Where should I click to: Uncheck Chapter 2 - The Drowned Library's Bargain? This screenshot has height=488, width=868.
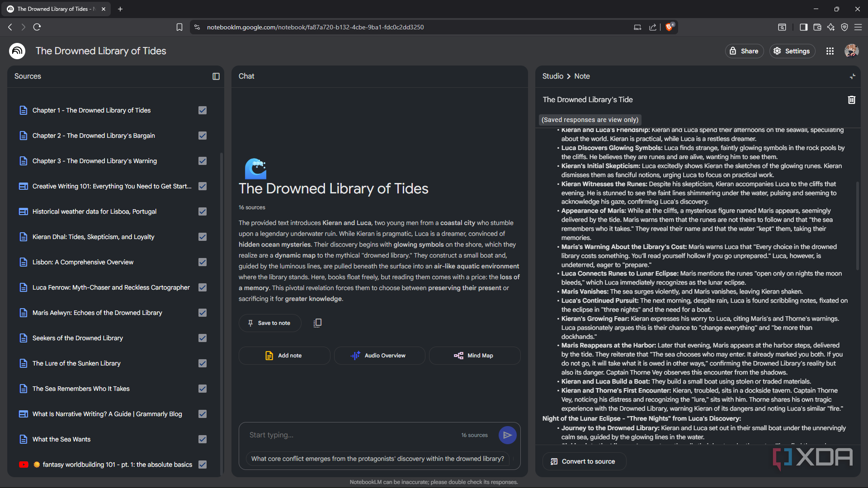203,136
